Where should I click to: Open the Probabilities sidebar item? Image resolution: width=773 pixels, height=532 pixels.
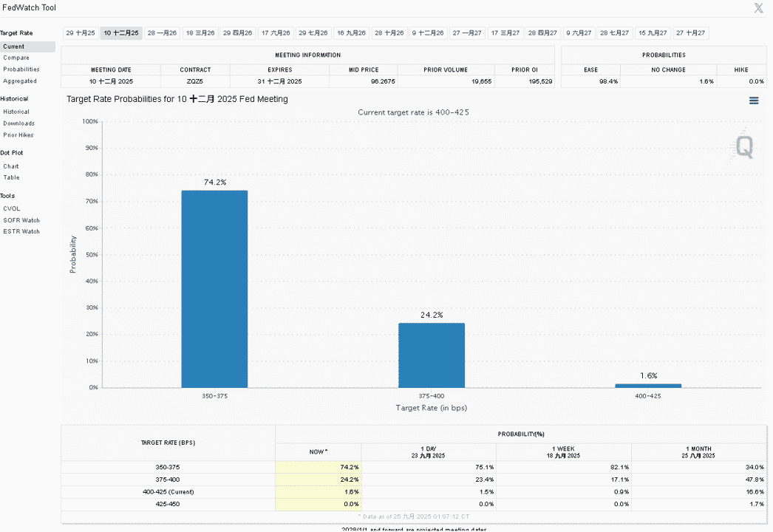(x=21, y=69)
